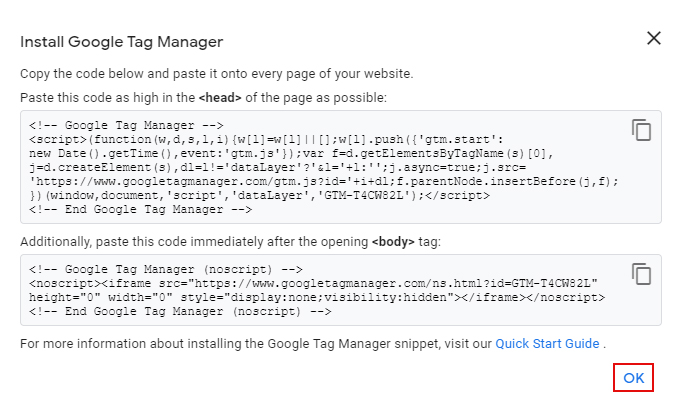Click the iframe src line in noscript code
This screenshot has width=684, height=414.
pyautogui.click(x=313, y=284)
